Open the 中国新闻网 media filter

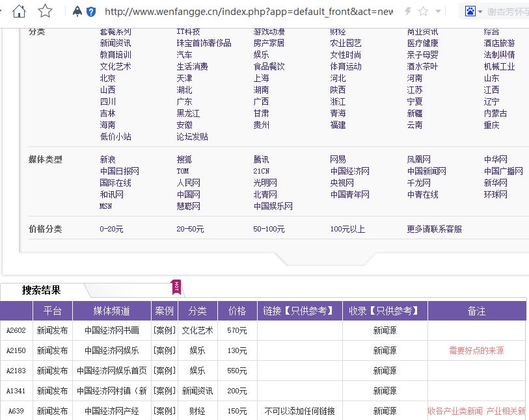click(x=426, y=171)
